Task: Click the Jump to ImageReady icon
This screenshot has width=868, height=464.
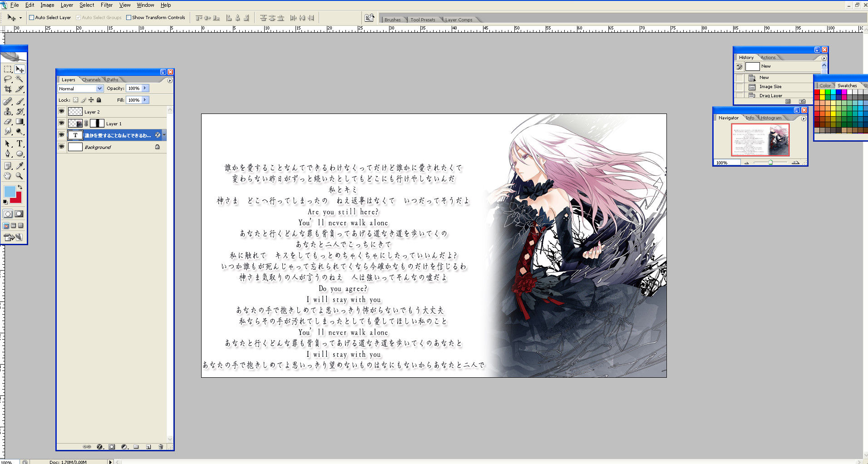Action: pos(13,237)
